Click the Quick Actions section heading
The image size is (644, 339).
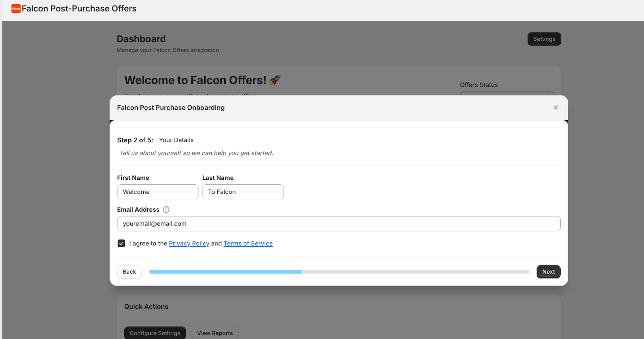(x=146, y=307)
